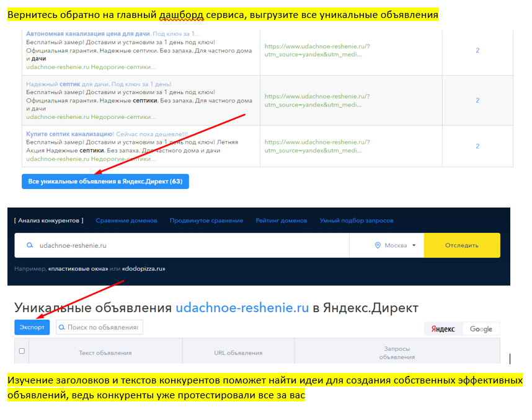This screenshot has width=532, height=420.
Task: Click green display URL under 'Надежный септик' ad
Action: point(91,117)
